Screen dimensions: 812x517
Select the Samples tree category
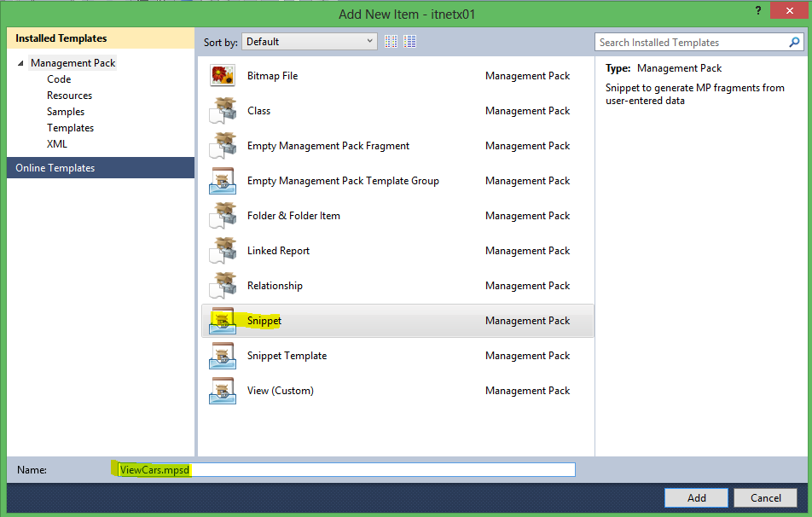[66, 112]
